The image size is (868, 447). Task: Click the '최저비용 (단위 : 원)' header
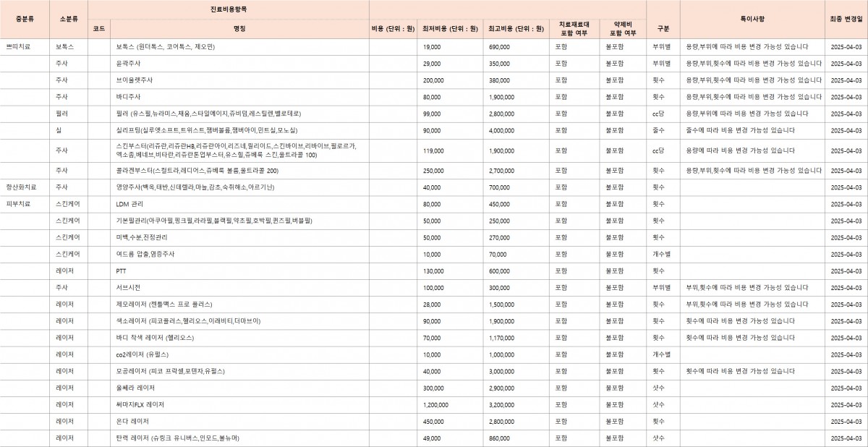pyautogui.click(x=450, y=28)
